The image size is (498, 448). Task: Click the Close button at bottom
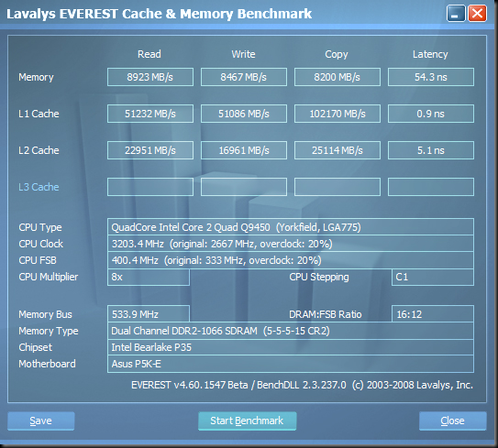tap(452, 421)
